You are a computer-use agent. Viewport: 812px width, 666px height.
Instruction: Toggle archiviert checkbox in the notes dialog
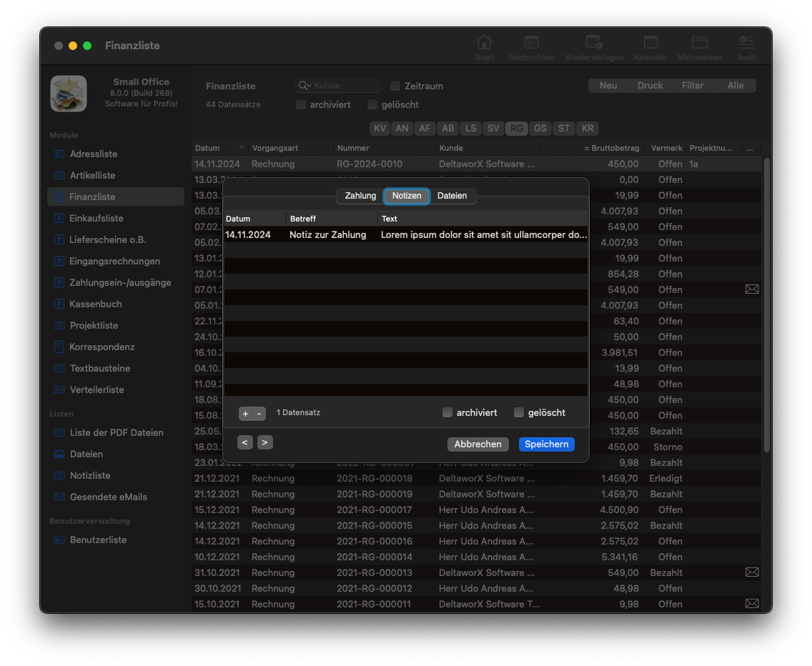click(x=447, y=413)
